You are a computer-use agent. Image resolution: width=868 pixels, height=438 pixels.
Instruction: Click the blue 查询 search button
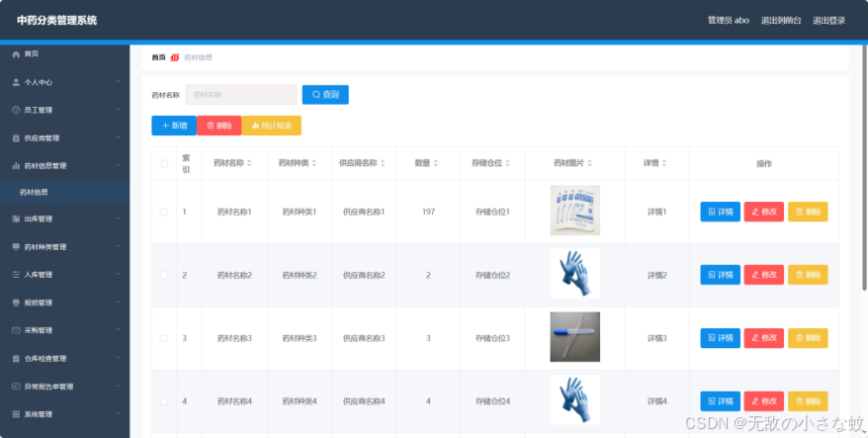pos(325,95)
